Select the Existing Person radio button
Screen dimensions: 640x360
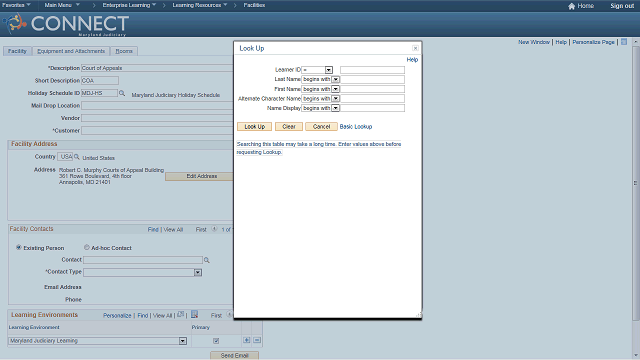pos(19,247)
